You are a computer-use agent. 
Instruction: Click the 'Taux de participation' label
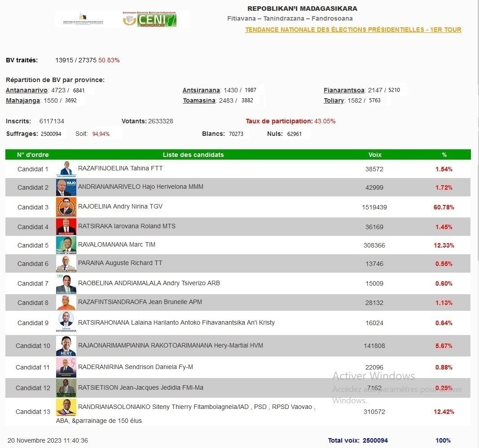click(279, 122)
